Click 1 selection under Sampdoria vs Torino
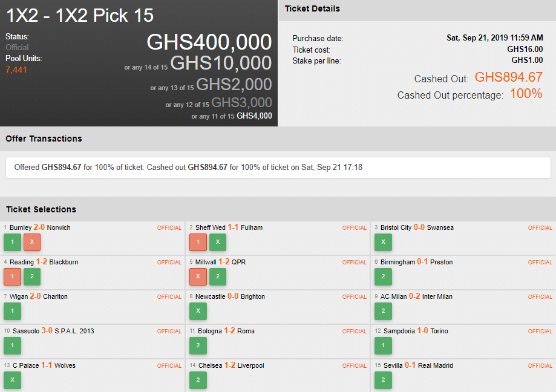This screenshot has width=556, height=392. pos(383,346)
